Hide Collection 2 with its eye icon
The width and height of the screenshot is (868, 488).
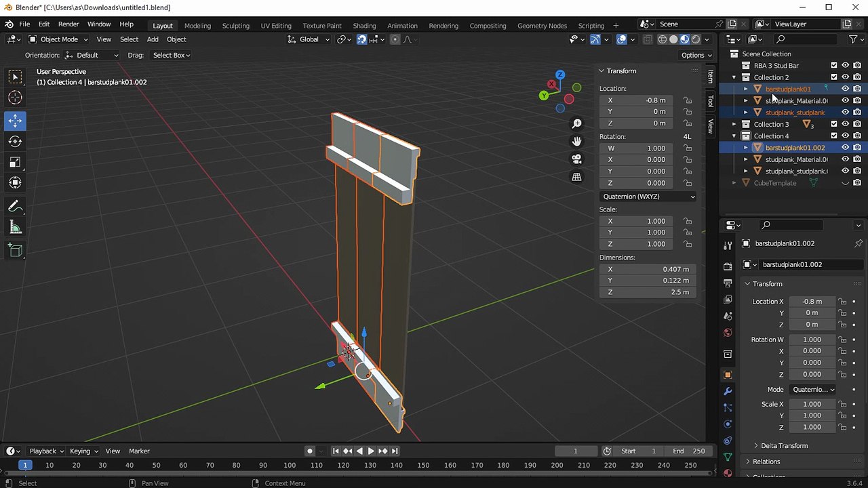coord(846,77)
